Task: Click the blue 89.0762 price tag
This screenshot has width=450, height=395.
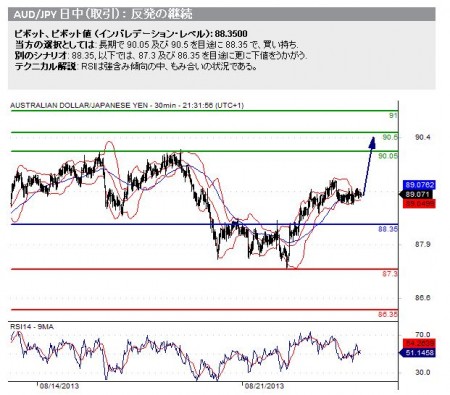Action: pos(419,185)
